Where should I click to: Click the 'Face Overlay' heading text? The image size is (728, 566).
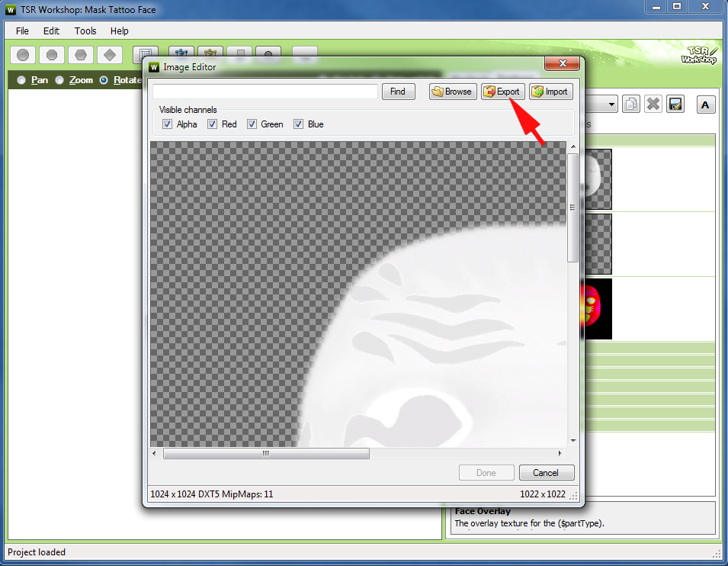tap(483, 511)
